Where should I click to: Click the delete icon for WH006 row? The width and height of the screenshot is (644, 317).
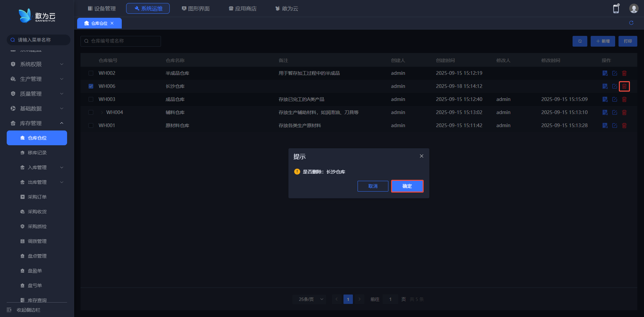tap(624, 86)
